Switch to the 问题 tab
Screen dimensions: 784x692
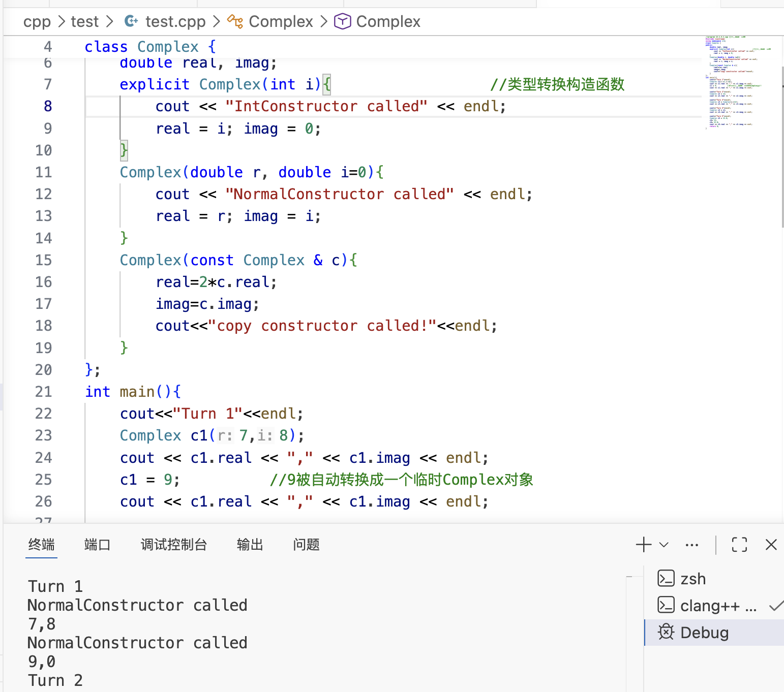tap(306, 545)
